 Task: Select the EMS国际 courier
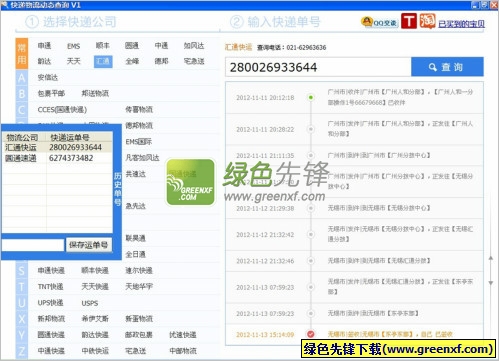[139, 142]
